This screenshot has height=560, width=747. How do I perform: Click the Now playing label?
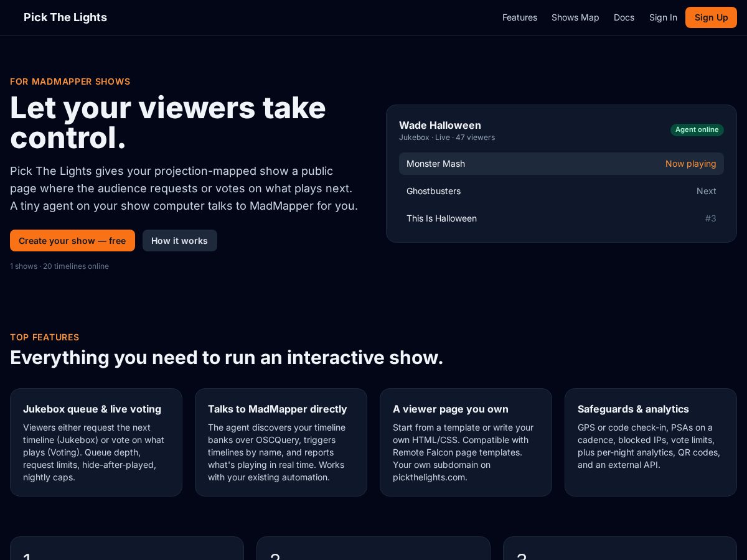point(691,164)
